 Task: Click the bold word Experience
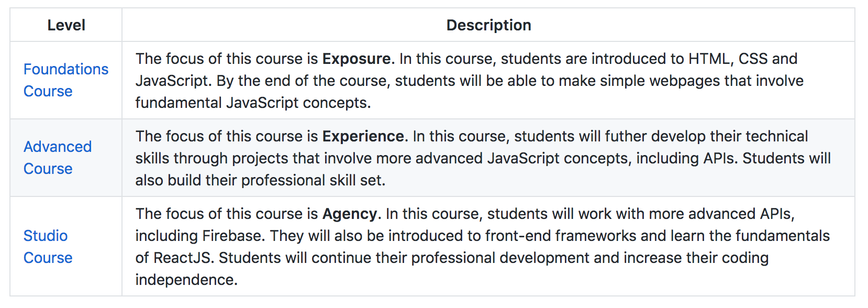pos(363,136)
